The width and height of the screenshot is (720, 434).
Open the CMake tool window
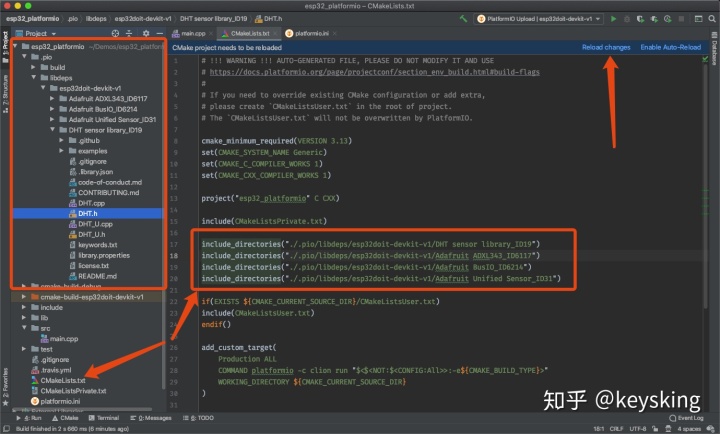[x=65, y=418]
